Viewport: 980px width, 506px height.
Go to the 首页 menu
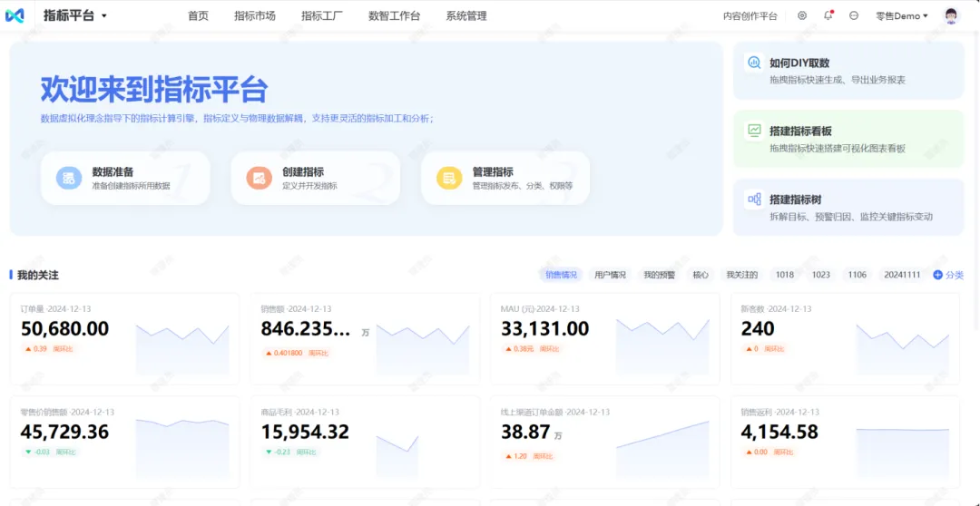(x=198, y=16)
